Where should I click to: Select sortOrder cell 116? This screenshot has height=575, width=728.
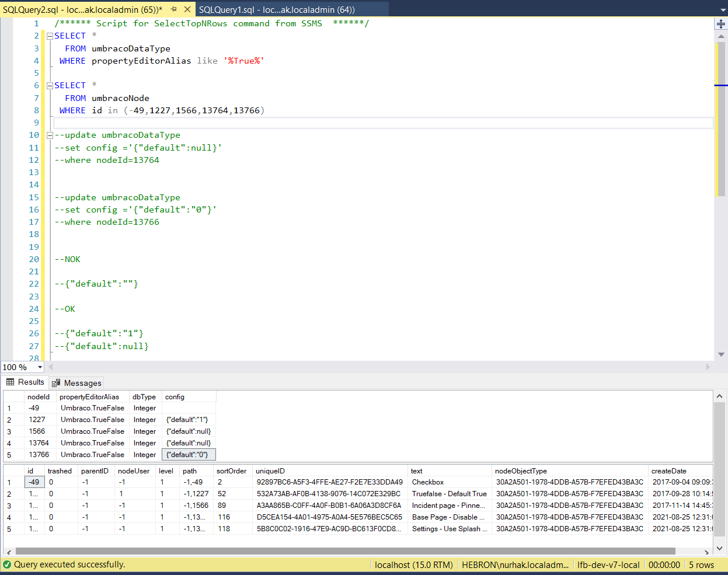[233, 517]
